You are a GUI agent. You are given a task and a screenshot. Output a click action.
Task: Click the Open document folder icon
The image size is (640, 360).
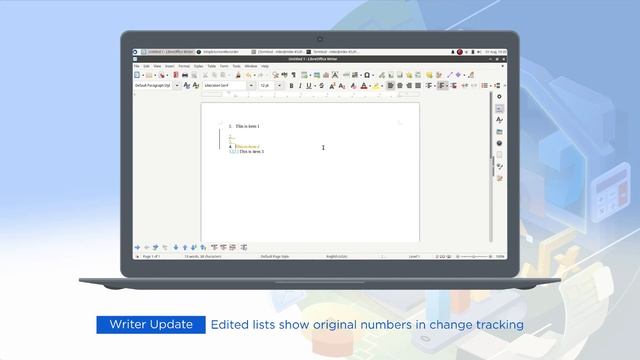pyautogui.click(x=149, y=75)
